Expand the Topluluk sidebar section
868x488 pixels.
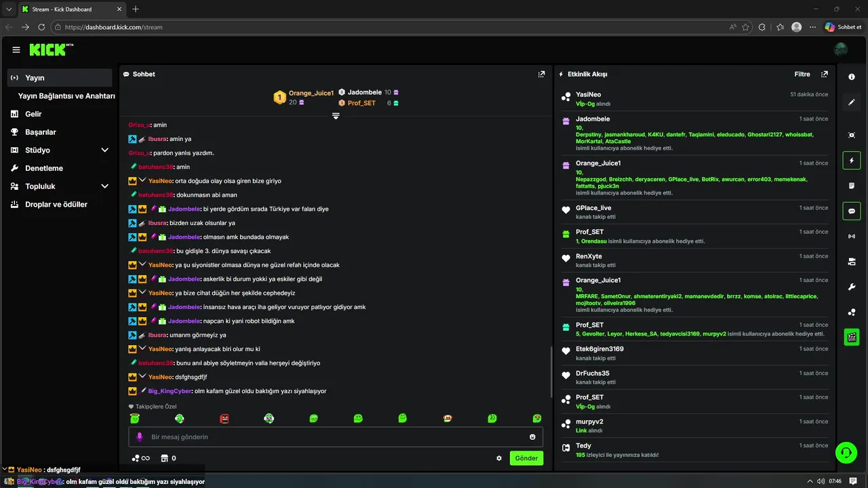coord(104,186)
